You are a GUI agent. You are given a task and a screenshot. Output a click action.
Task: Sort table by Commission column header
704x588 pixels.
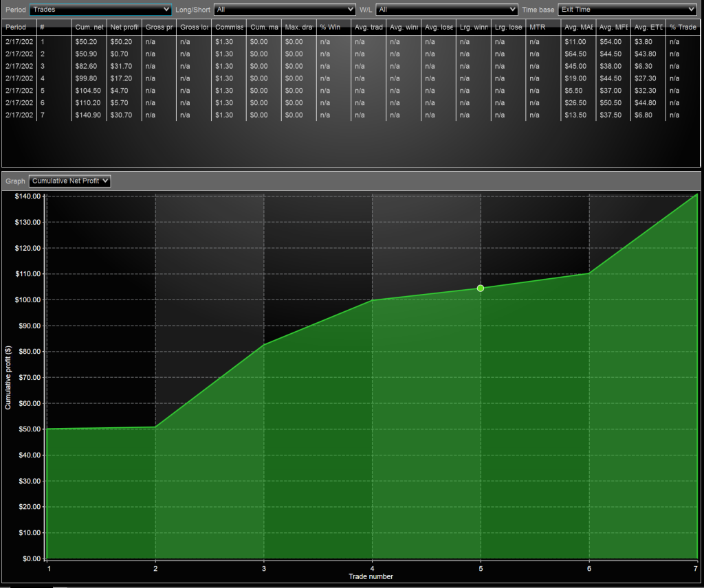[229, 27]
